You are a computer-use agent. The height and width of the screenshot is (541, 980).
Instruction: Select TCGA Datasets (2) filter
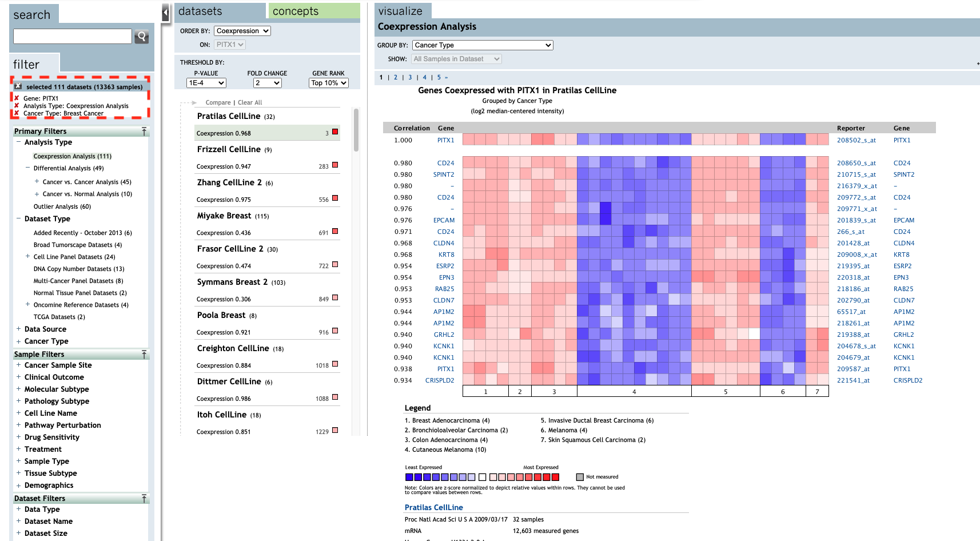pos(59,317)
